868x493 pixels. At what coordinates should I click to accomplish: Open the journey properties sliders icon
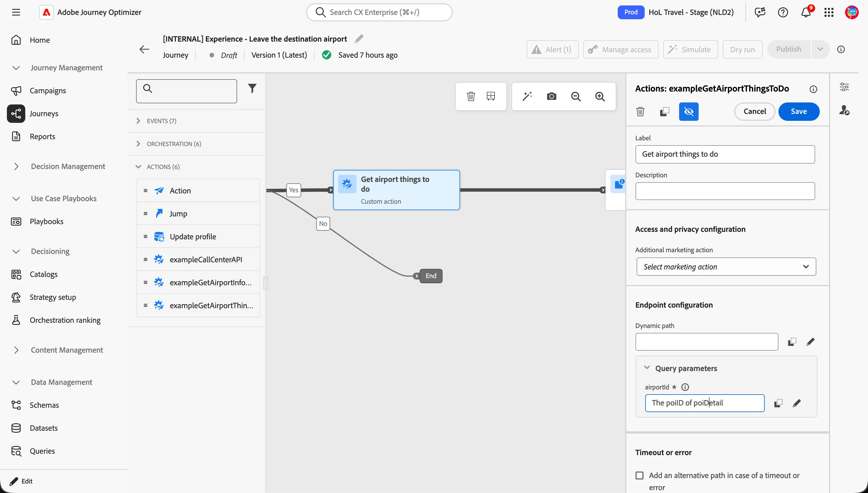(844, 87)
